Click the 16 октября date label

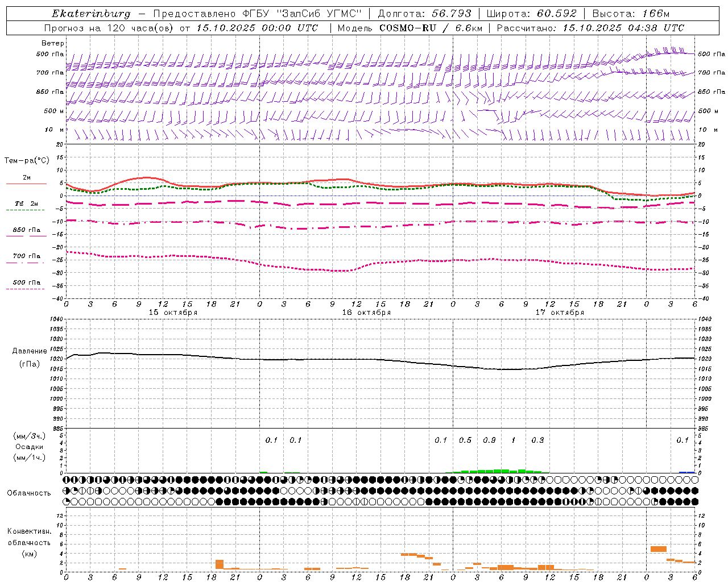coord(366,313)
